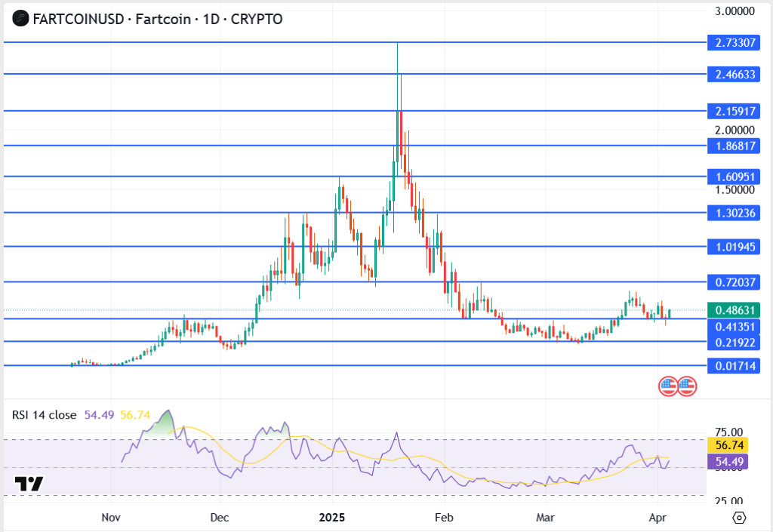
Task: Click the Apr label on time axis
Action: pyautogui.click(x=658, y=518)
